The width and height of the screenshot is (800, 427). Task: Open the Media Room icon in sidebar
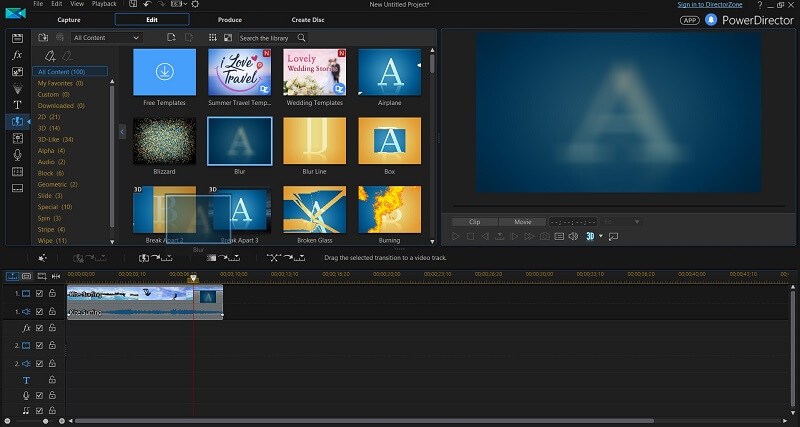pyautogui.click(x=17, y=38)
